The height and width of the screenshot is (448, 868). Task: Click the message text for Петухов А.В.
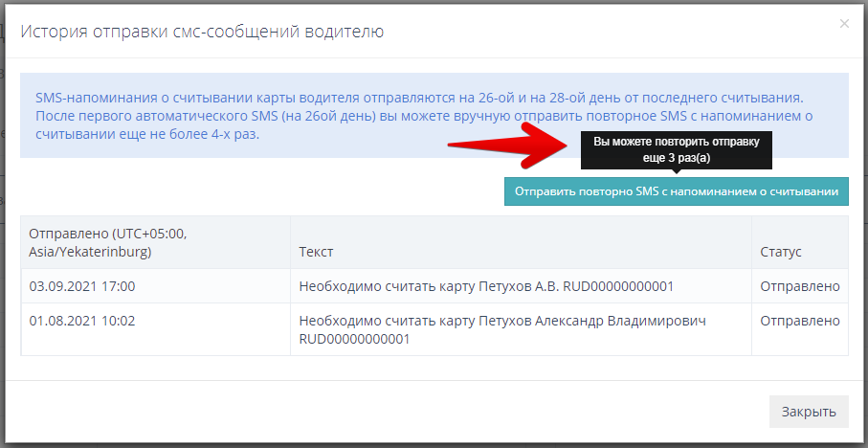pos(486,286)
